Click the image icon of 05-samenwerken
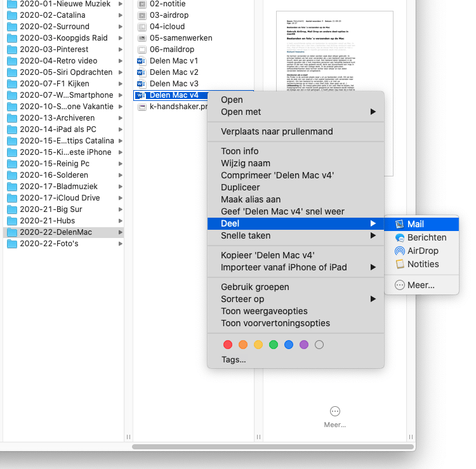The height and width of the screenshot is (469, 476). click(142, 38)
